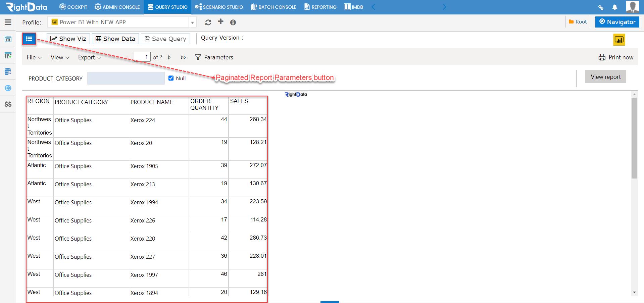This screenshot has width=644, height=303.
Task: Open the column chart icon near Query Version
Action: coord(619,39)
